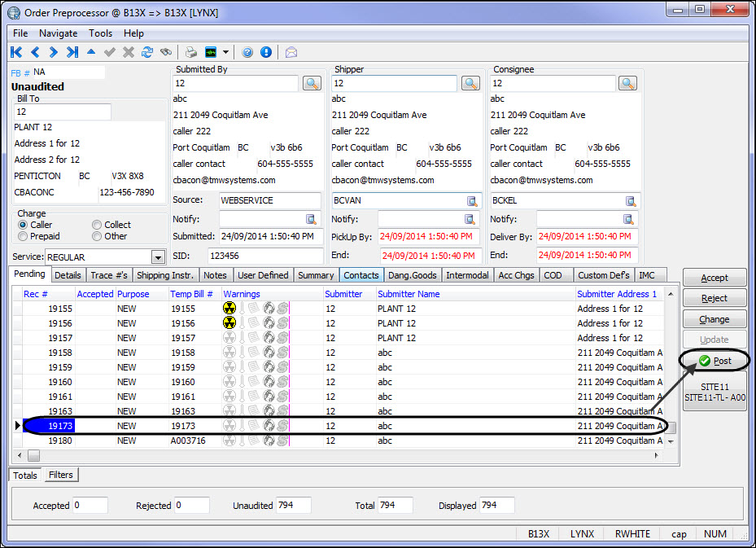Open the Navigate menu

coord(58,33)
